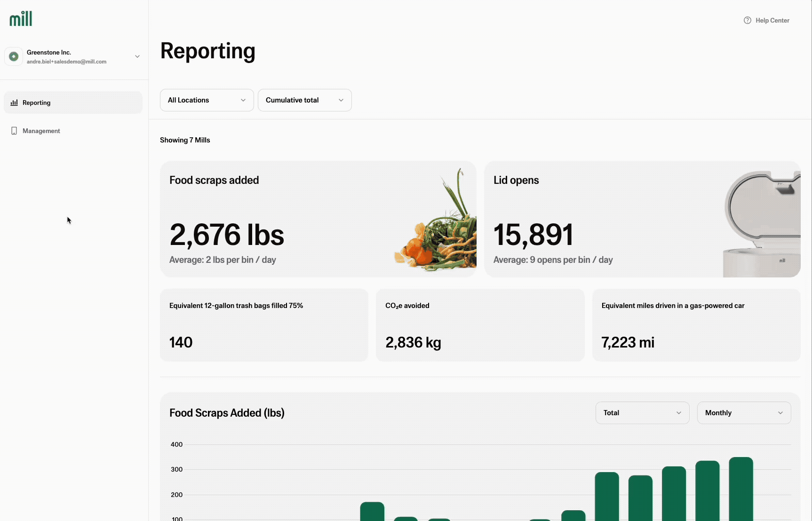Select the account email address text
The image size is (812, 521).
[66, 62]
